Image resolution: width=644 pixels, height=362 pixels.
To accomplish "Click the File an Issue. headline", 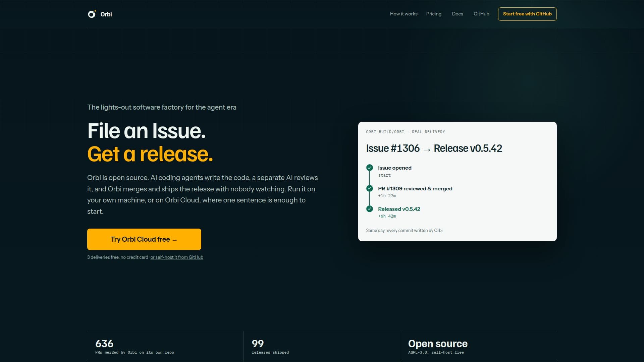I will click(x=147, y=131).
